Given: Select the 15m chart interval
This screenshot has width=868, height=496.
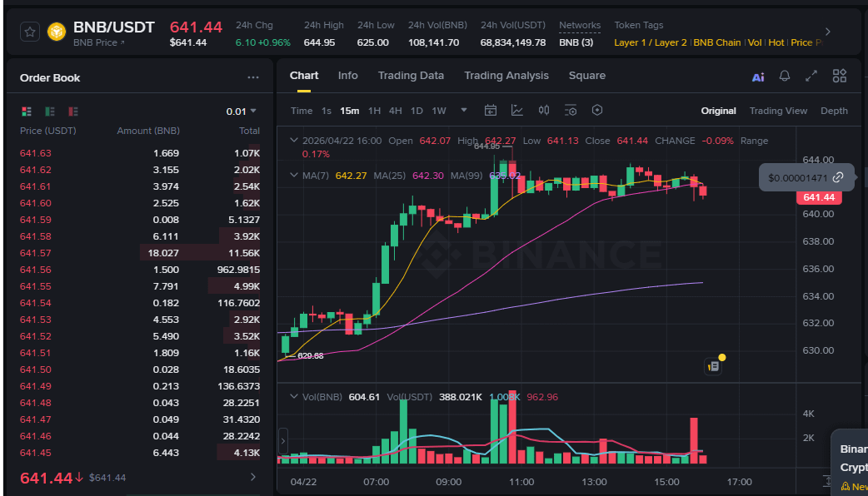Looking at the screenshot, I should tap(349, 112).
